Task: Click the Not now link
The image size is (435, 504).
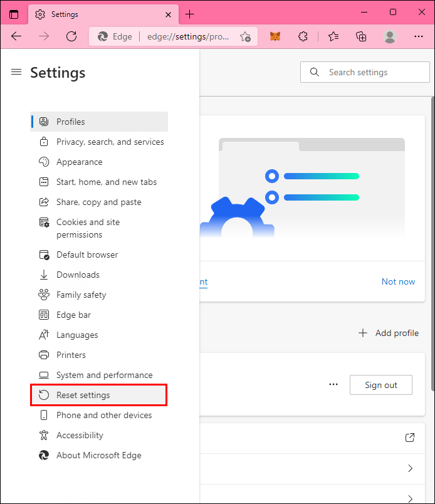Action: (x=398, y=281)
